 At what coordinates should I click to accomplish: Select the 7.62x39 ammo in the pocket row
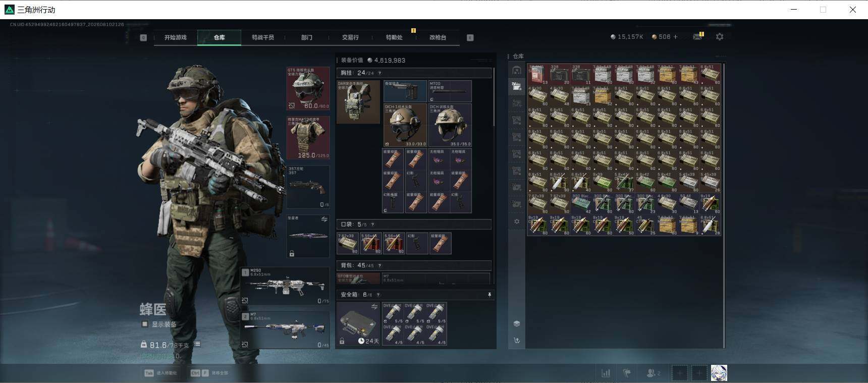348,243
